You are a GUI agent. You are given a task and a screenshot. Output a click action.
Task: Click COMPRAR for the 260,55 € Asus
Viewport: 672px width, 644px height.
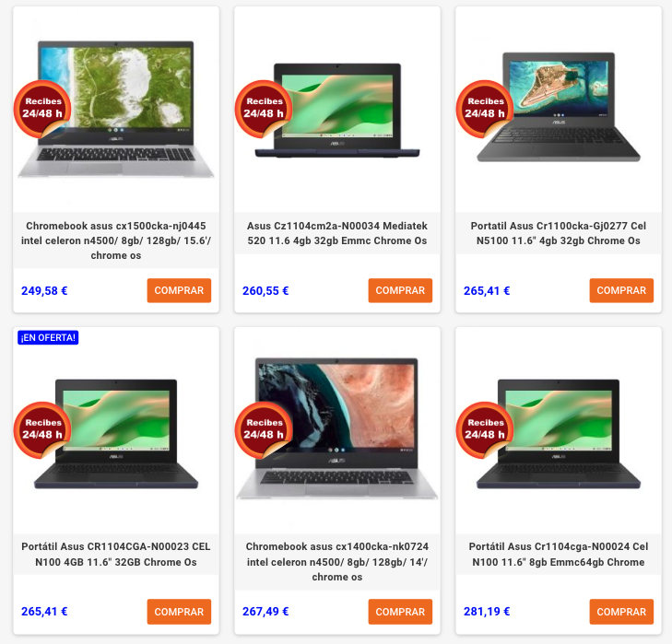[400, 290]
